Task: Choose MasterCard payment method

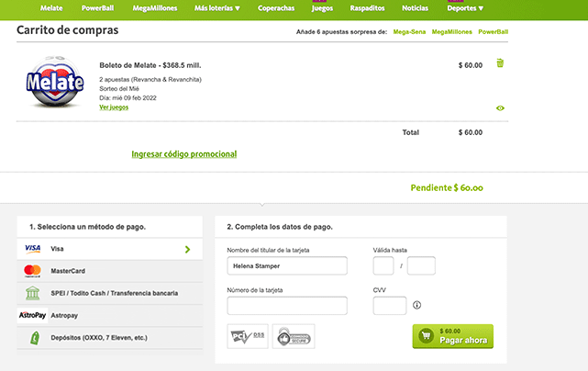Action: [109, 271]
